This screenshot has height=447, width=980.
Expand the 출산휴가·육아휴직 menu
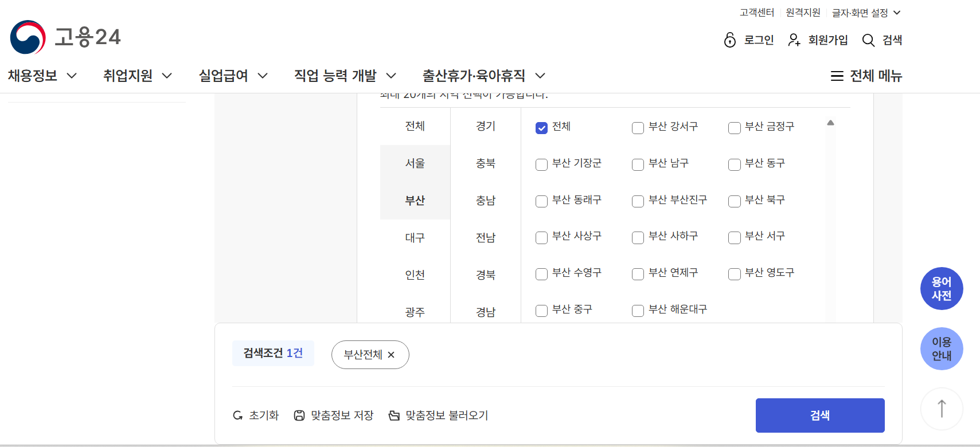click(484, 76)
